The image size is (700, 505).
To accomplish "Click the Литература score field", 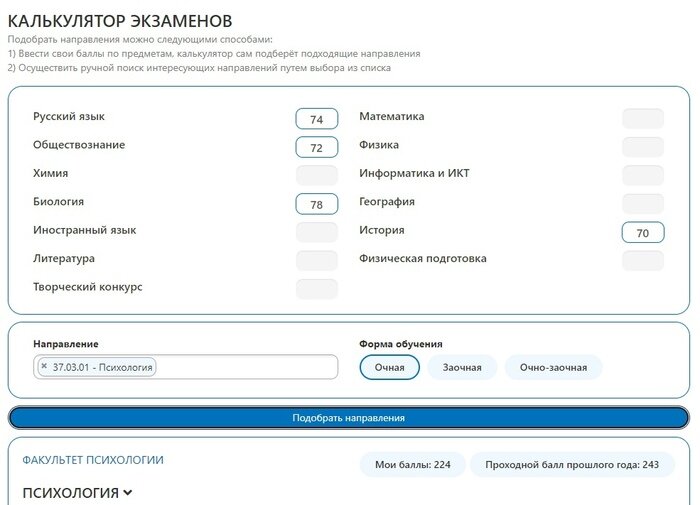I will click(317, 261).
